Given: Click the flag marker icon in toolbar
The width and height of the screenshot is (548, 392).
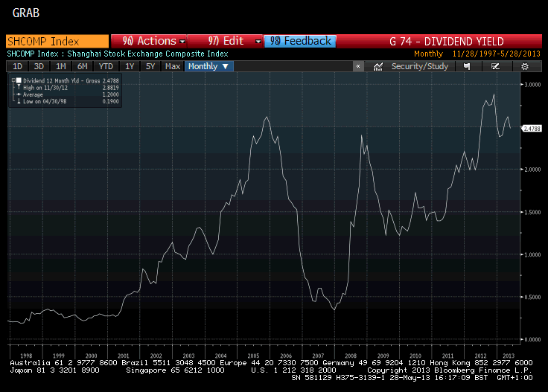Looking at the screenshot, I should coord(467,66).
